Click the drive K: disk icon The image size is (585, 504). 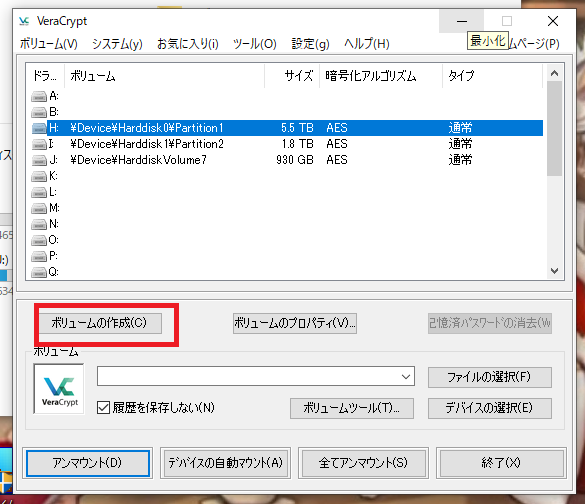click(39, 176)
